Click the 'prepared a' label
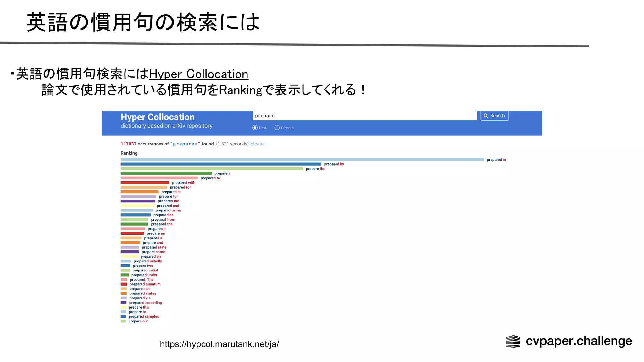 coord(153,238)
